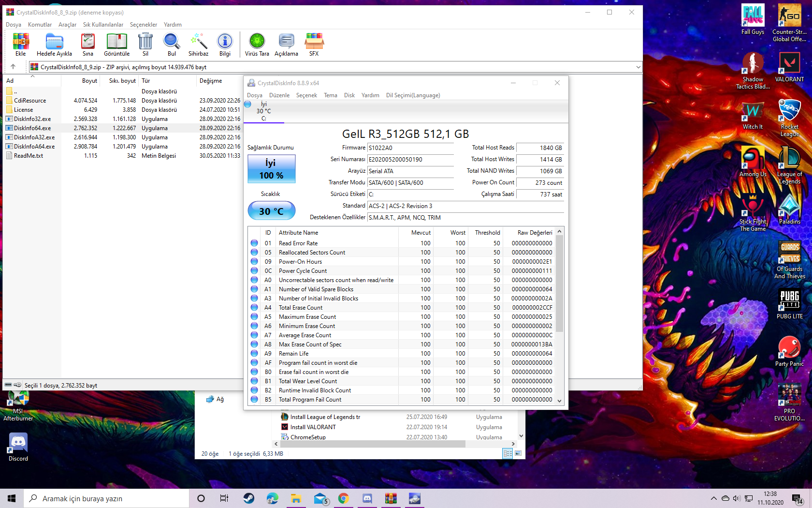Select DiskInfoA64.exe file row
Image resolution: width=812 pixels, height=508 pixels.
click(x=34, y=147)
